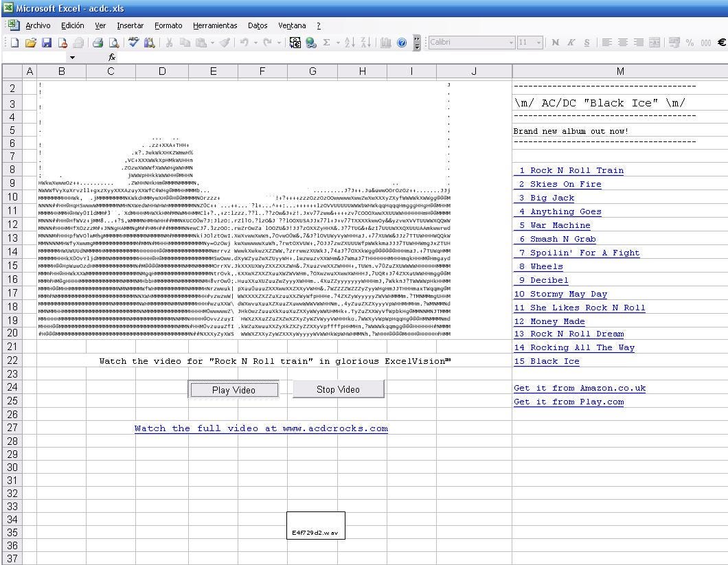Expand the Name Box dropdown arrow

tap(72, 58)
